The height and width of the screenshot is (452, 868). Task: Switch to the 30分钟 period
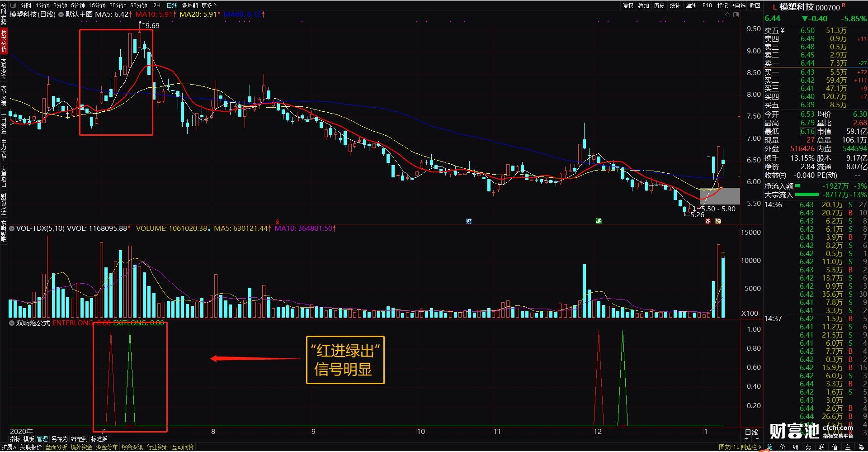pyautogui.click(x=118, y=5)
